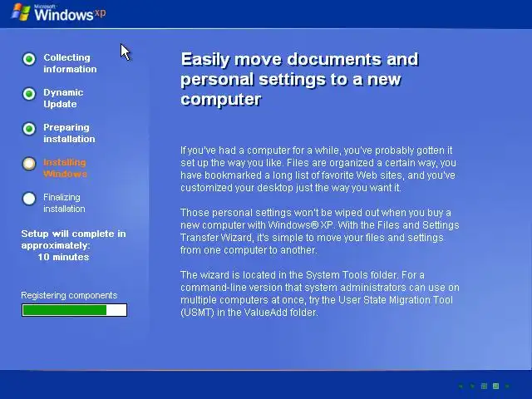Click the animated activity squares at bottom right
The width and height of the screenshot is (532, 399).
pos(484,386)
